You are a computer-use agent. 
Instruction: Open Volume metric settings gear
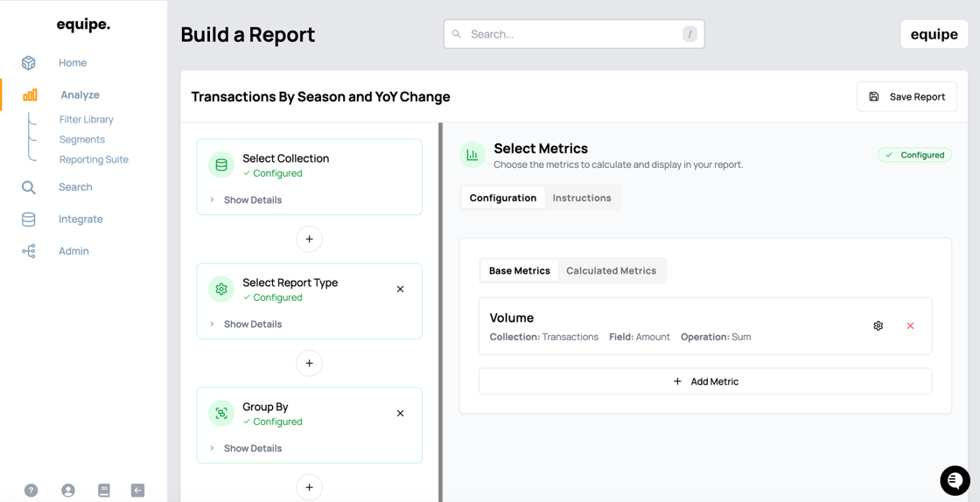coord(878,326)
